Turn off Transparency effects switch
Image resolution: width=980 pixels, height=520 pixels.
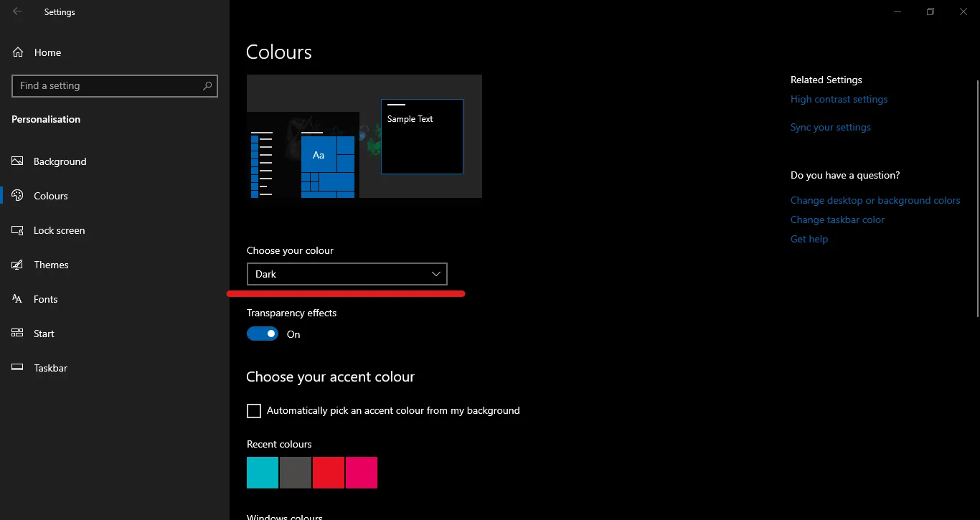263,334
